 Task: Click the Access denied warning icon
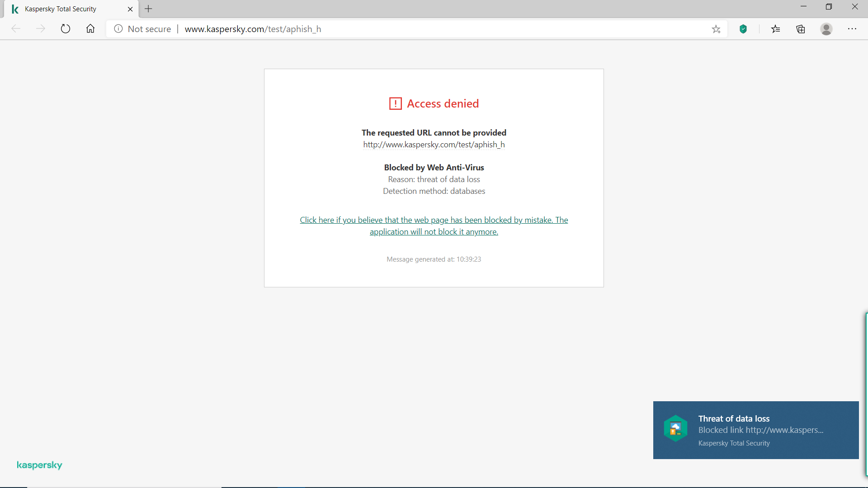[395, 103]
